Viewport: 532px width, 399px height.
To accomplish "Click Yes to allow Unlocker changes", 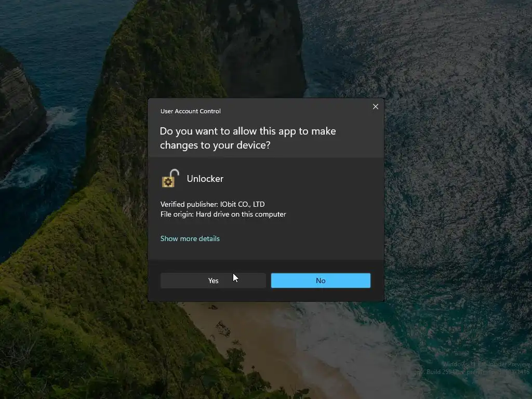I will coord(213,281).
